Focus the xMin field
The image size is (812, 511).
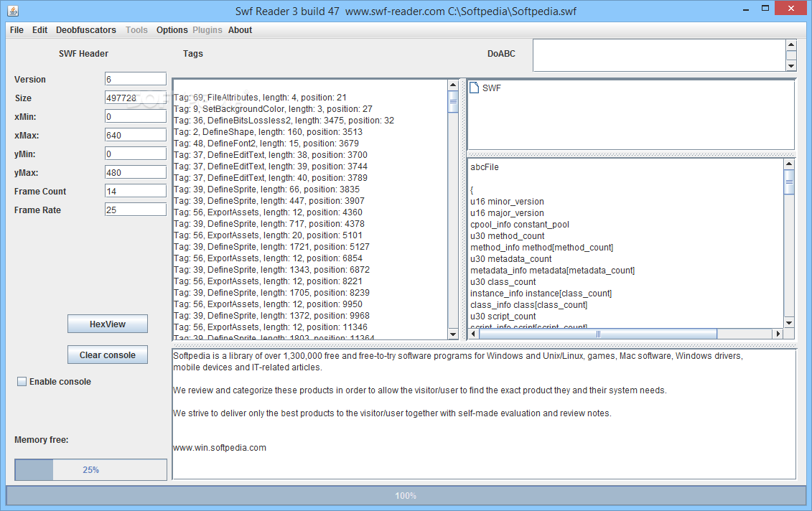pos(136,116)
